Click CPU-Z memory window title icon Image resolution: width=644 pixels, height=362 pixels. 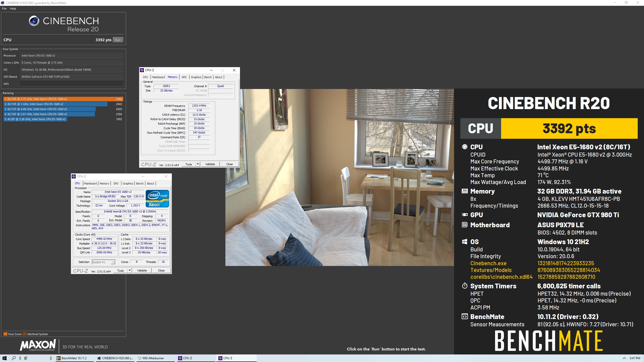point(142,70)
